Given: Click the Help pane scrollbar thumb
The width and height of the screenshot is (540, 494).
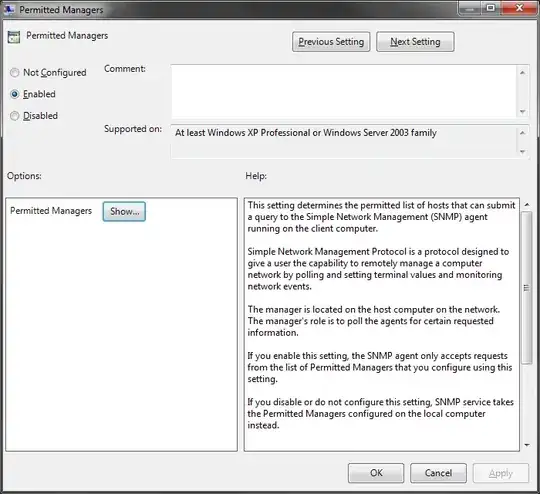Looking at the screenshot, I should pos(527,288).
